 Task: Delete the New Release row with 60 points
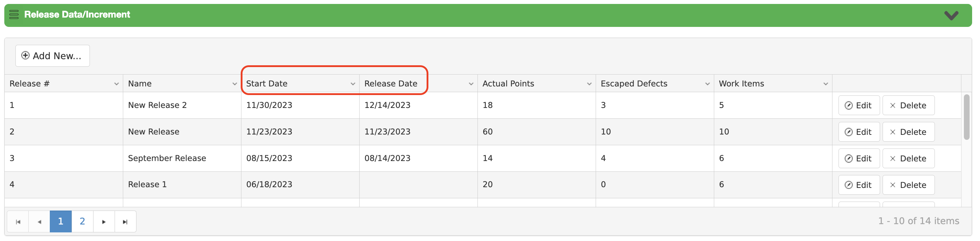click(908, 132)
